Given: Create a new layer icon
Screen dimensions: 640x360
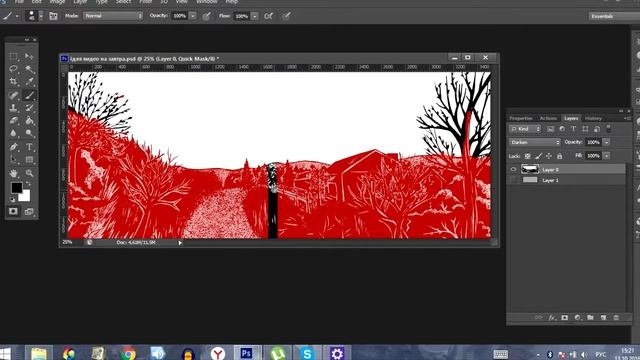Looking at the screenshot, I should [x=603, y=317].
